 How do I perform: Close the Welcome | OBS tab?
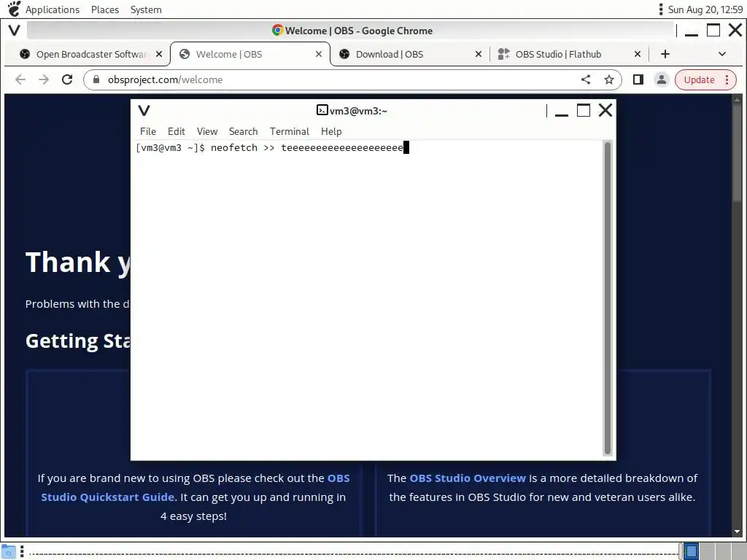point(319,54)
